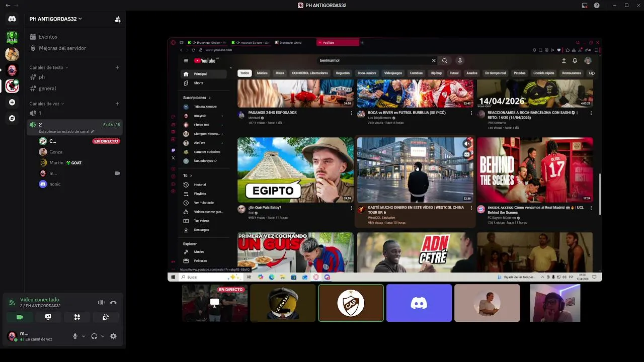Disconnect from voice with the hang-up icon
644x362 pixels.
click(113, 303)
